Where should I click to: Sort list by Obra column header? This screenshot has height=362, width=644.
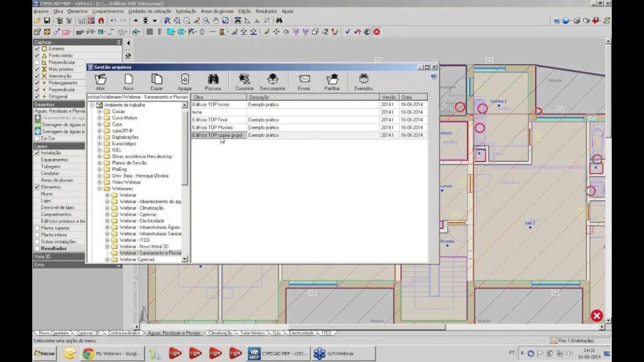tap(218, 97)
